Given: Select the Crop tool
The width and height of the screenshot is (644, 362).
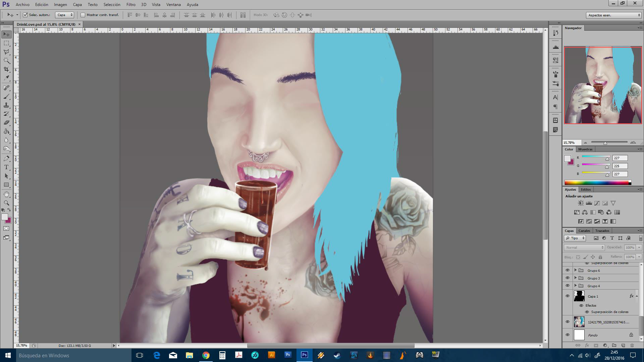Looking at the screenshot, I should tap(6, 69).
